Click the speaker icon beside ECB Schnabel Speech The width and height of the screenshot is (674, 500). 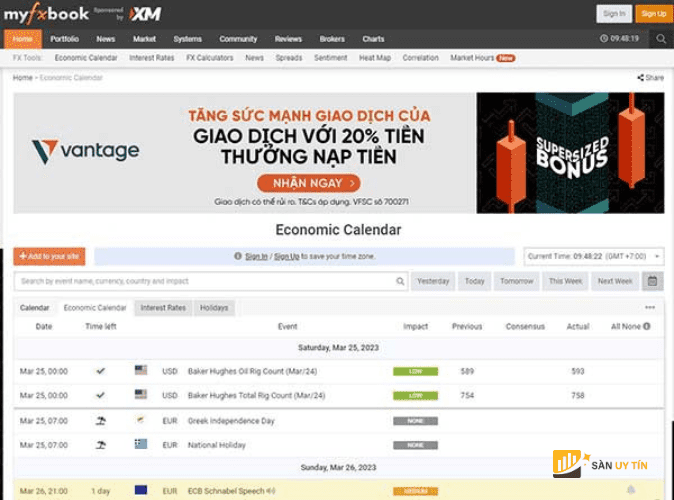coord(271,491)
